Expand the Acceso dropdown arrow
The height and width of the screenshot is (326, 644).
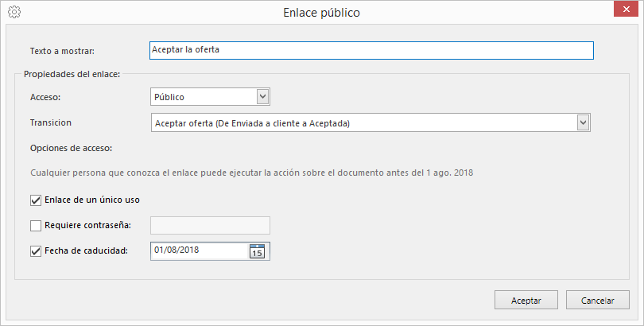(263, 97)
